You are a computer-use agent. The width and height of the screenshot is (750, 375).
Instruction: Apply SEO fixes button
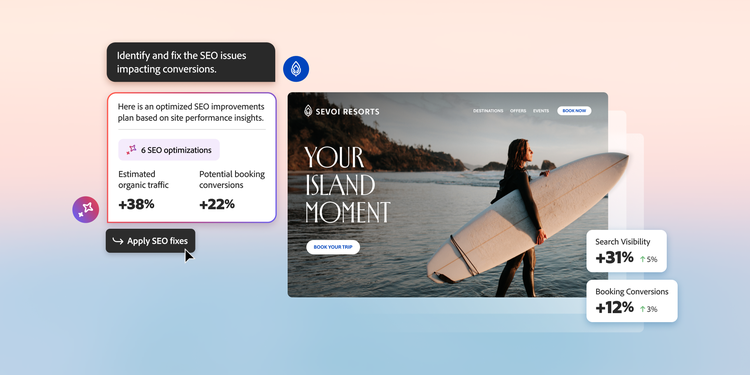click(150, 241)
